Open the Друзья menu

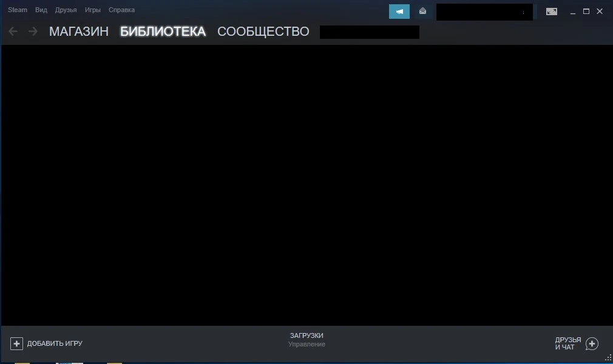(66, 10)
